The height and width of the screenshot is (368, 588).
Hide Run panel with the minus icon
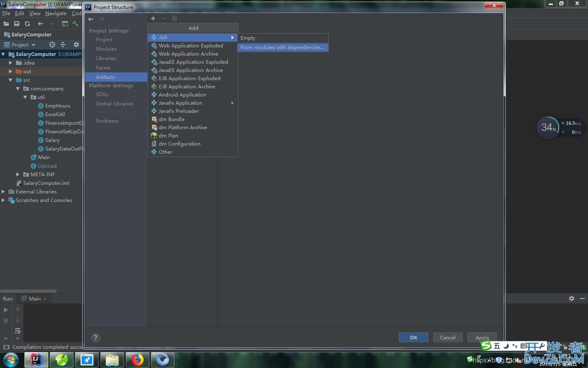click(582, 298)
